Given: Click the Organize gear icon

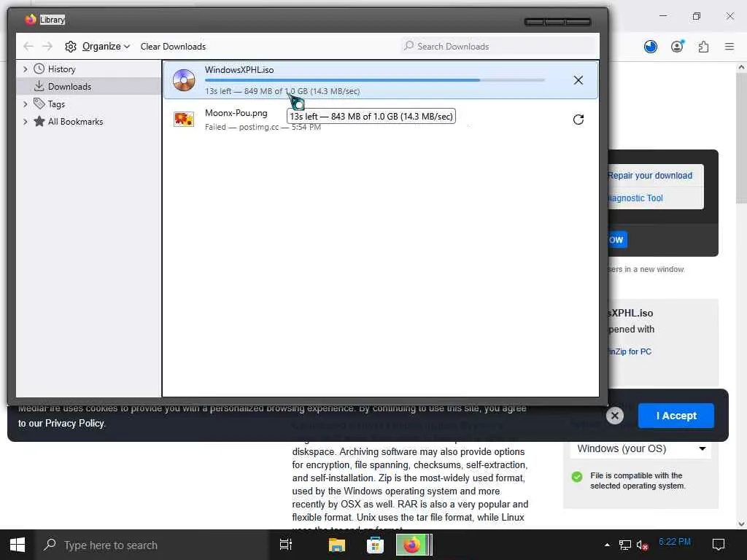Looking at the screenshot, I should tap(71, 46).
